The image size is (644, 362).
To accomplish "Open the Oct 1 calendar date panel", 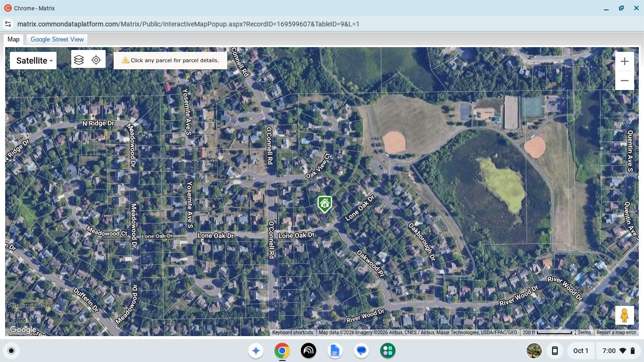I will click(581, 351).
